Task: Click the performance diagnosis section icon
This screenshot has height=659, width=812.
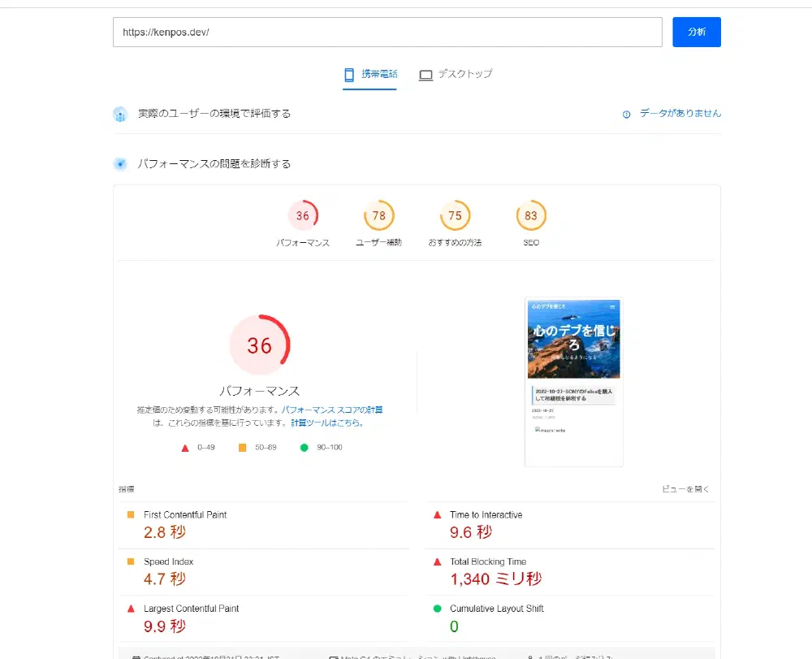Action: click(120, 164)
